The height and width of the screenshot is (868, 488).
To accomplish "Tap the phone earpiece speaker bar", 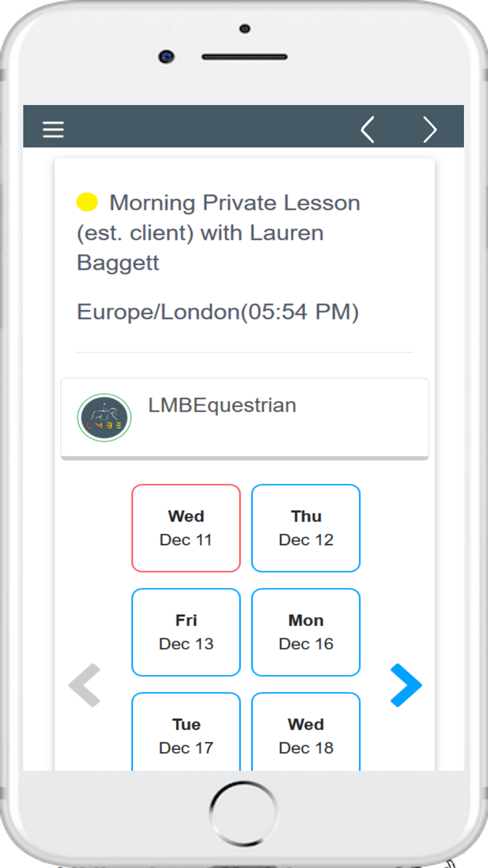I will tap(244, 57).
